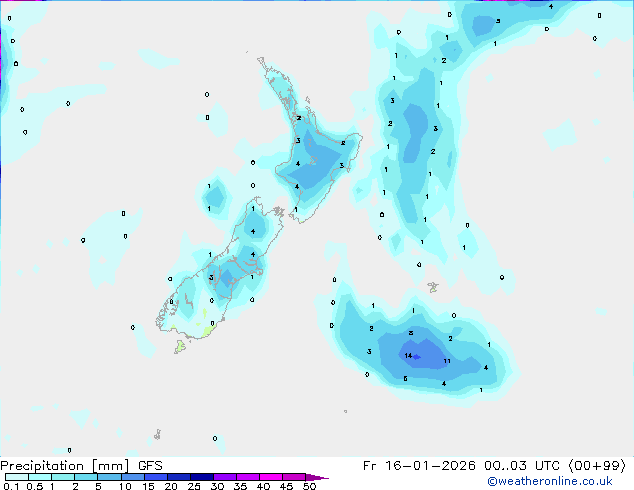Click the '11' precipitation value on map
634x490 pixels.
447,361
